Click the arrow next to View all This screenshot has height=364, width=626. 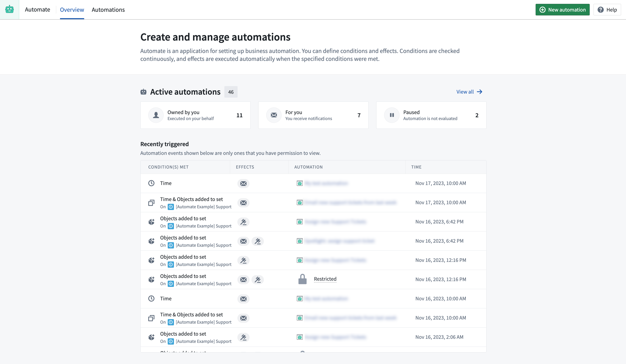(x=479, y=92)
